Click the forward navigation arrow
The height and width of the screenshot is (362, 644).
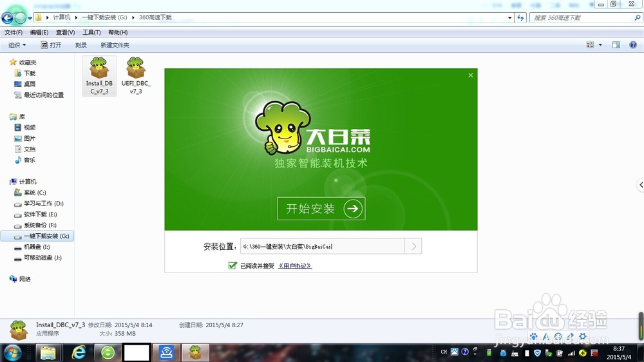point(20,17)
